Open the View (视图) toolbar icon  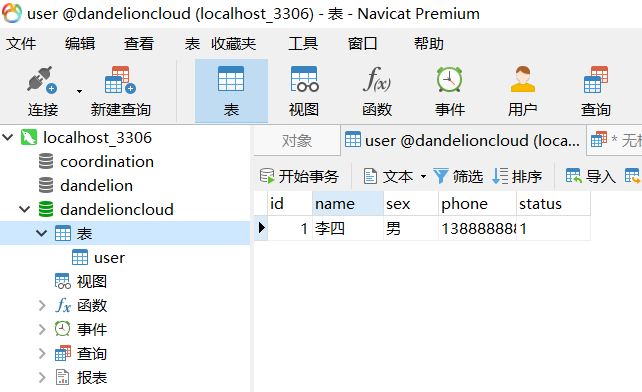coord(304,79)
